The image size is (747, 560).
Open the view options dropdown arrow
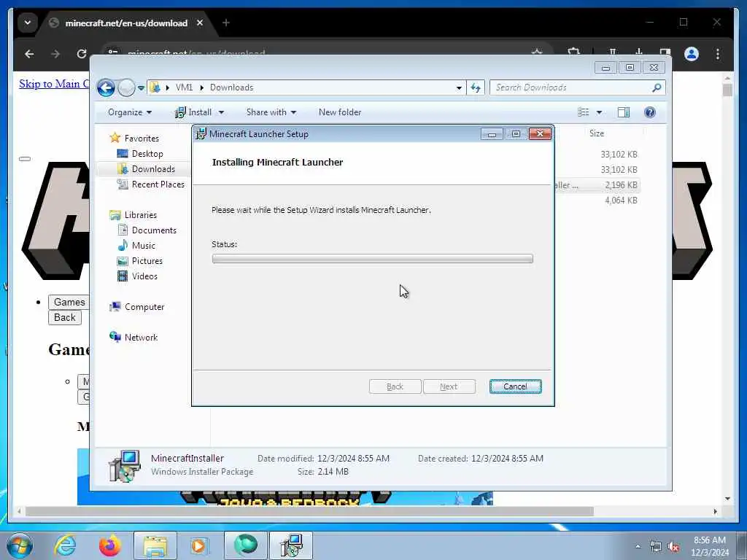600,112
